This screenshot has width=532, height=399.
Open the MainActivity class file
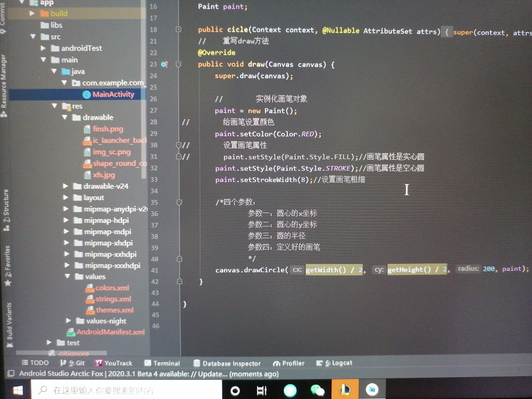pos(113,94)
